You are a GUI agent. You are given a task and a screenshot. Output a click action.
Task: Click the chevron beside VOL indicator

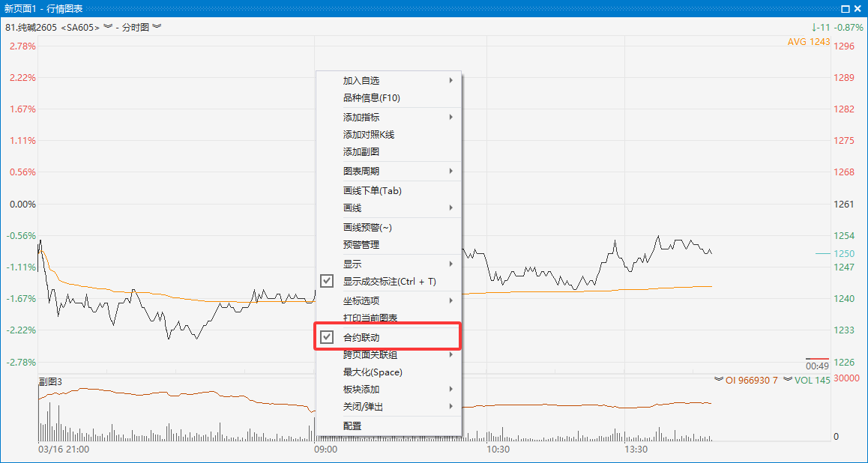[x=787, y=380]
